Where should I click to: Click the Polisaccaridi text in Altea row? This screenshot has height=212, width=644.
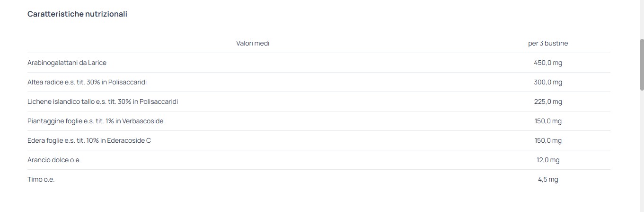point(127,82)
